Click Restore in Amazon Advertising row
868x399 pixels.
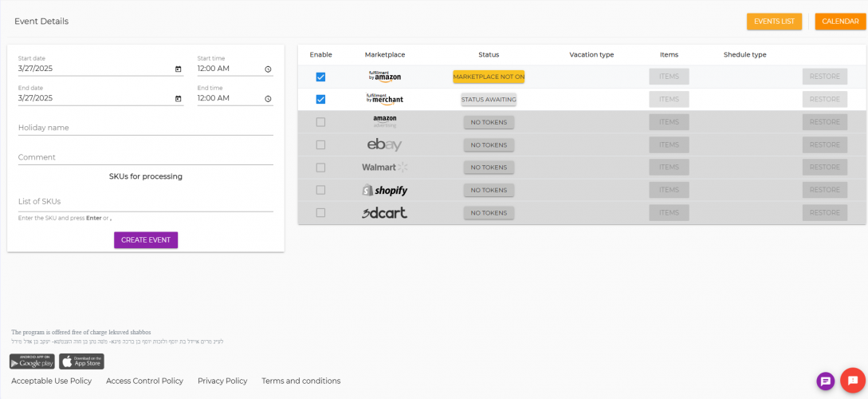pyautogui.click(x=825, y=122)
